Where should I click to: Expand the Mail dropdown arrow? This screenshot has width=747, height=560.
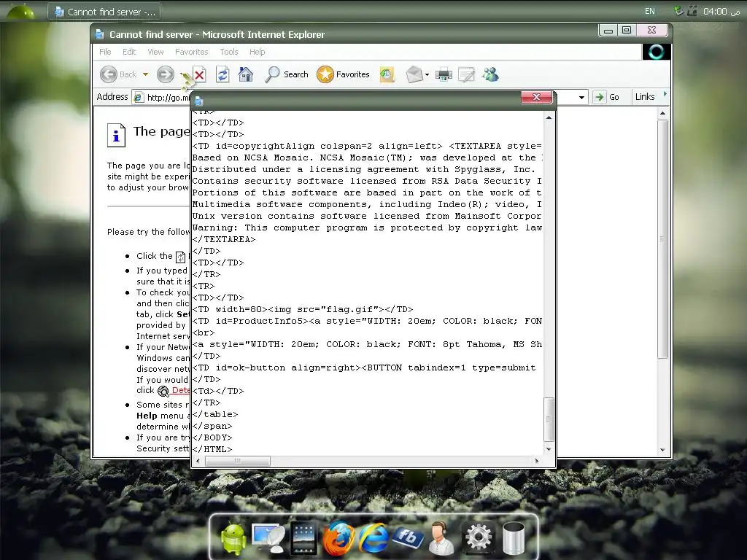coord(427,75)
